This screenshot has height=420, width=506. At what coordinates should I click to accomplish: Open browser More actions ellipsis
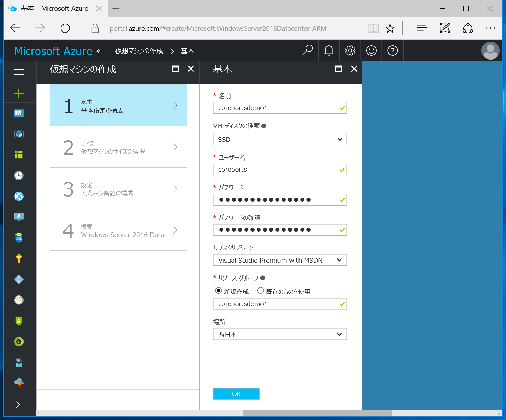[491, 28]
